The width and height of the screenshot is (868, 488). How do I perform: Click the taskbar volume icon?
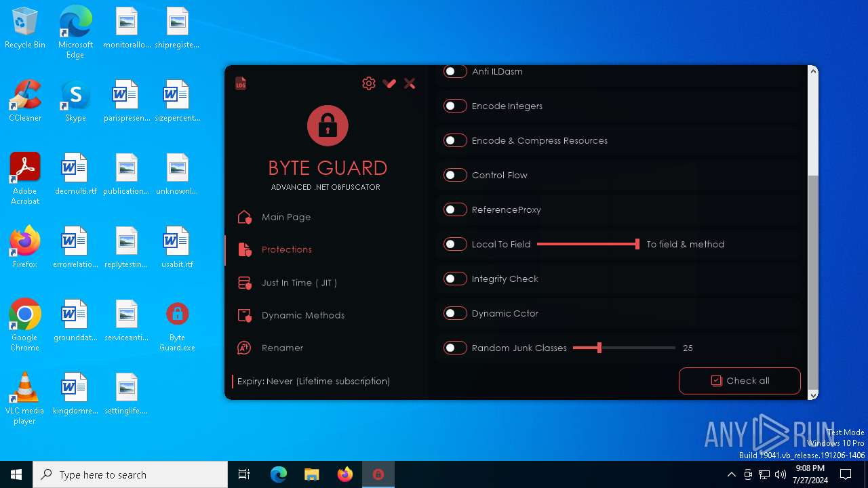click(x=781, y=474)
